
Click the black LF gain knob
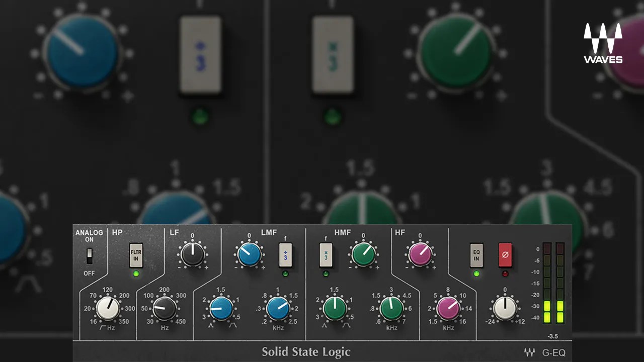click(193, 254)
